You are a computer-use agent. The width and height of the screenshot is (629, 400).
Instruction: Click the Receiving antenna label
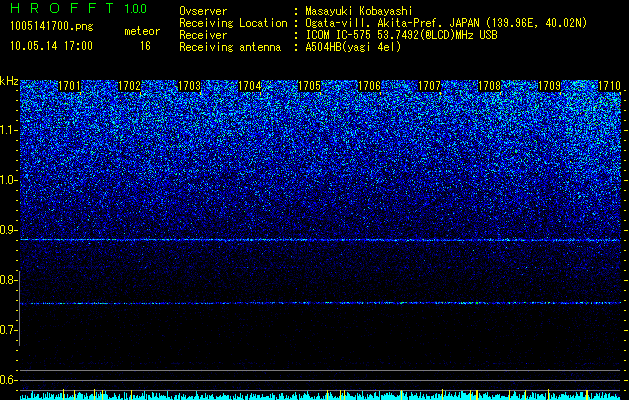tap(230, 47)
